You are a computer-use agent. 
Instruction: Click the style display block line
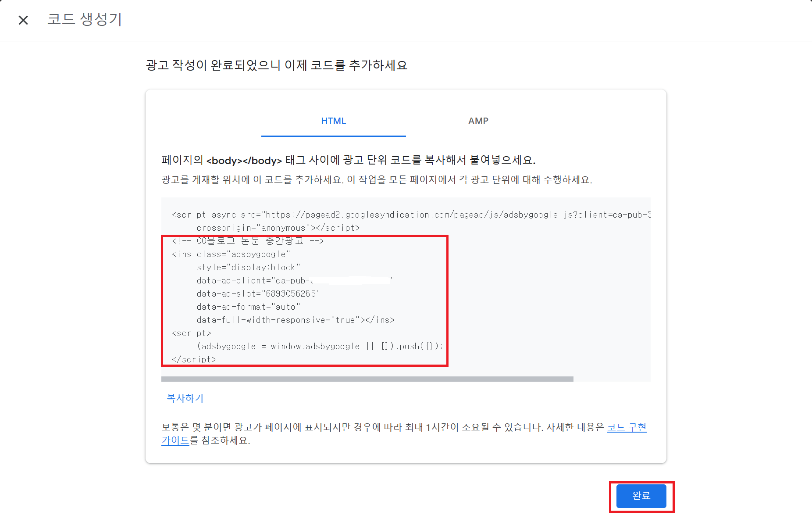click(248, 267)
